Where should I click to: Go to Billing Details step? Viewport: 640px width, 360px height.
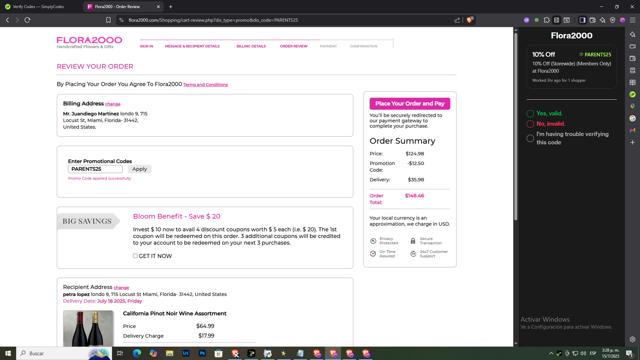[251, 46]
